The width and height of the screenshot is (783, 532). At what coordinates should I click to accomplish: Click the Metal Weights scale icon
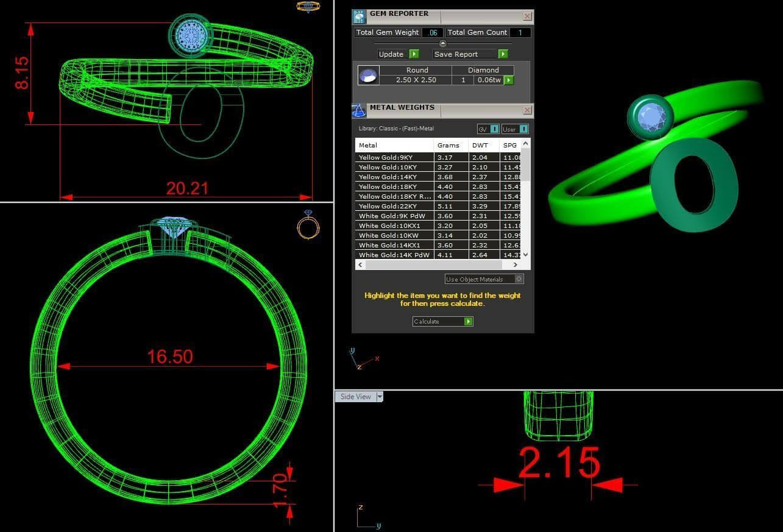[359, 110]
